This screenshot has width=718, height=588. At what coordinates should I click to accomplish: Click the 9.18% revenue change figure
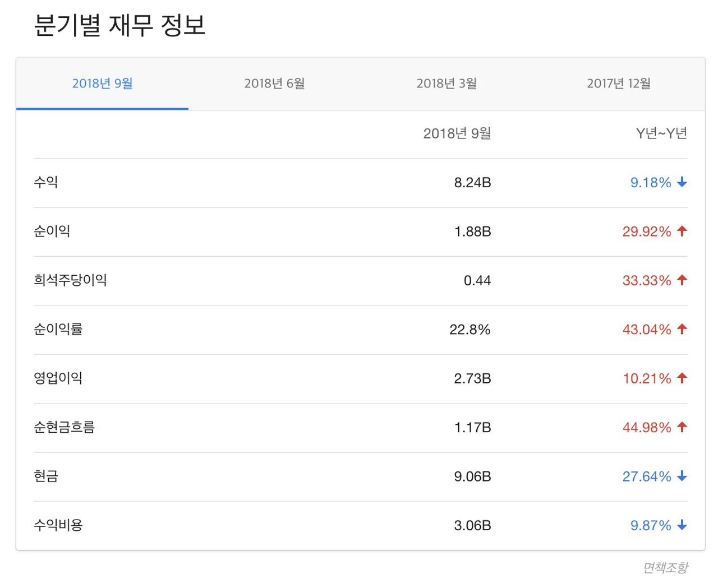click(651, 183)
